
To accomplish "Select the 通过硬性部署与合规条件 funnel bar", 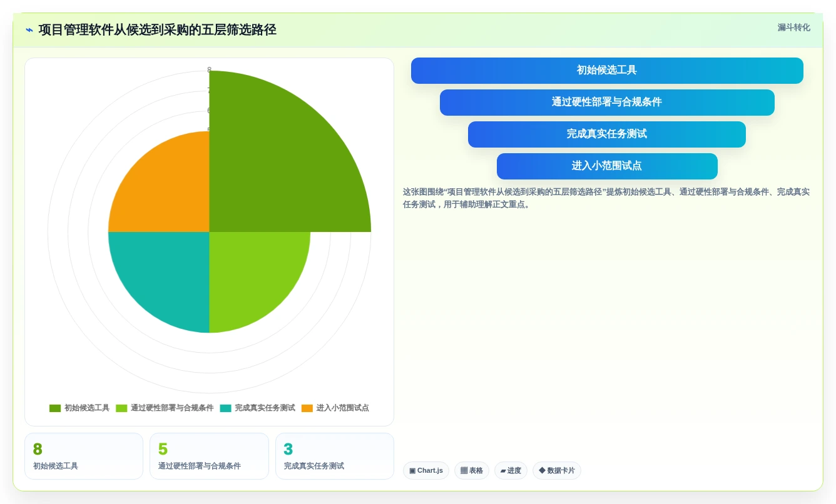I will tap(607, 103).
